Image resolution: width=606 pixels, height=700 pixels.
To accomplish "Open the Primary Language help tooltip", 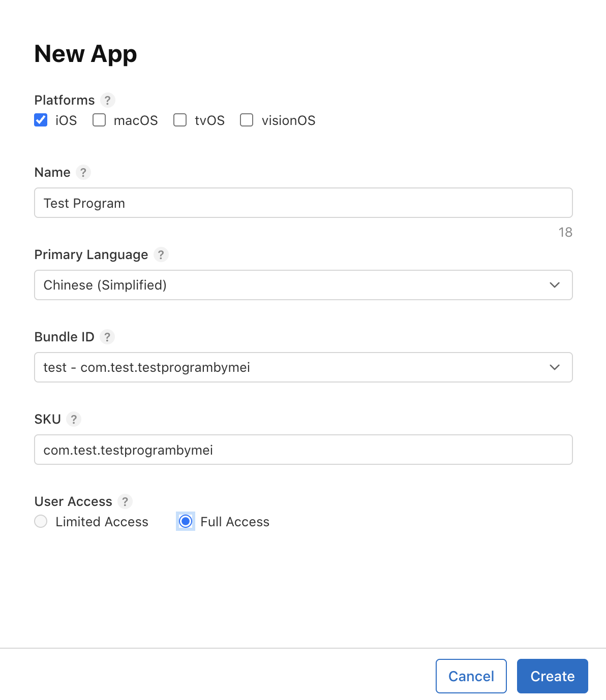I will pyautogui.click(x=161, y=254).
